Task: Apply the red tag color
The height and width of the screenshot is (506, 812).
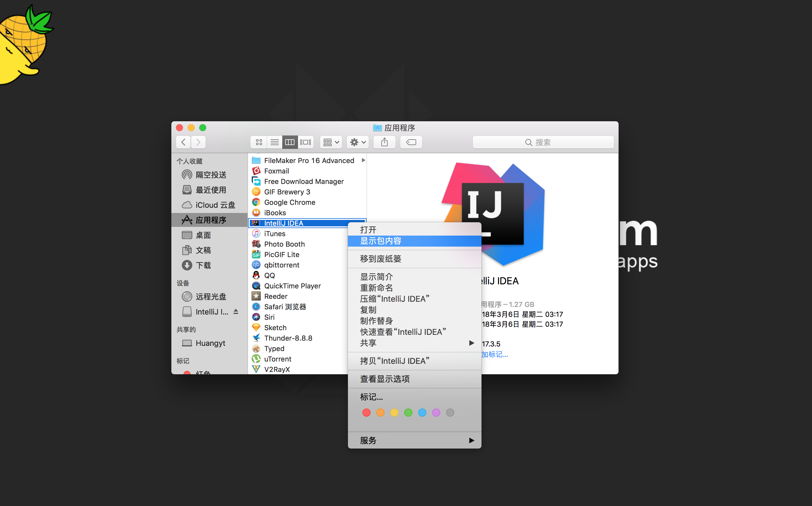Action: tap(367, 413)
